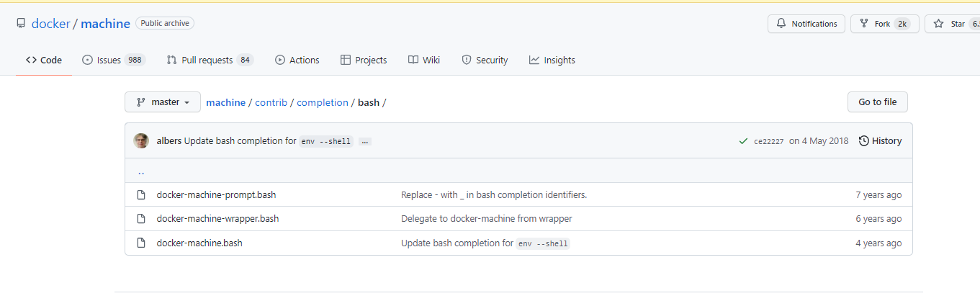The image size is (980, 301).
Task: Fork the repository
Action: tap(884, 24)
